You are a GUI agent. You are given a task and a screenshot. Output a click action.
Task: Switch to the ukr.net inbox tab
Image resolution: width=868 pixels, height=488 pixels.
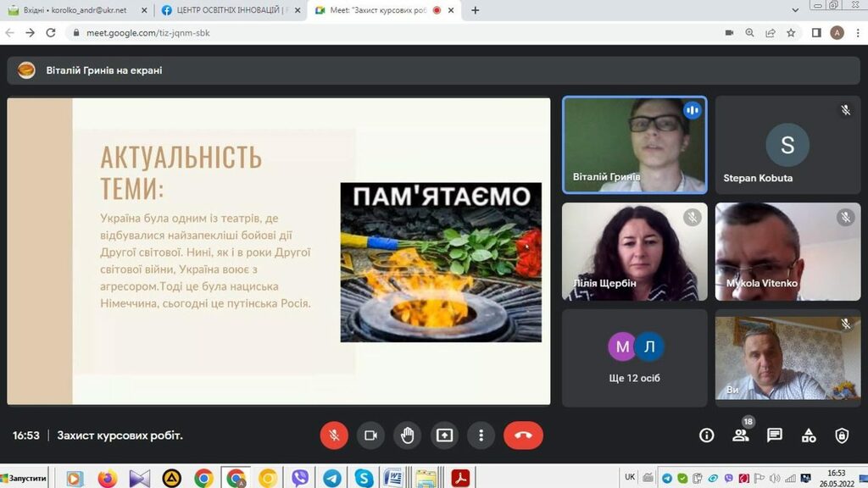[x=75, y=10]
